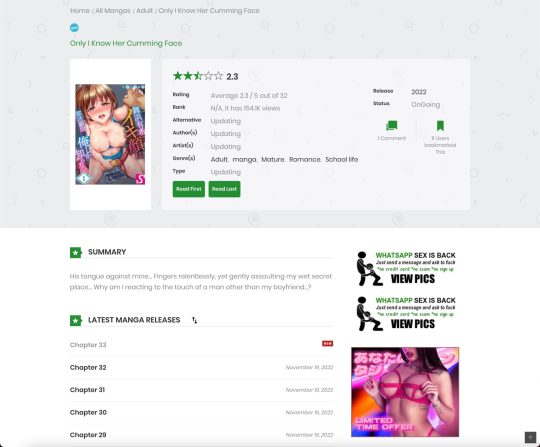Screen dimensions: 540x447
Task: Click the green bookmark icon
Action: [x=440, y=126]
